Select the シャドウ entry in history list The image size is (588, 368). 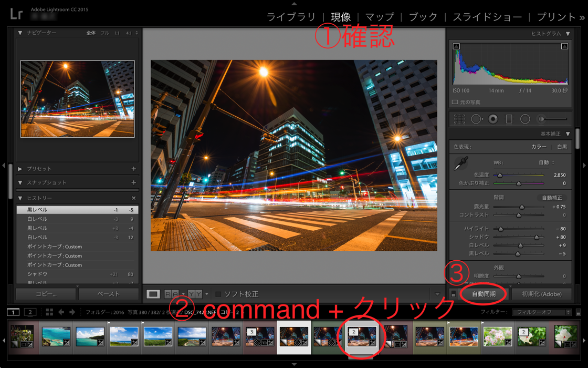[37, 274]
